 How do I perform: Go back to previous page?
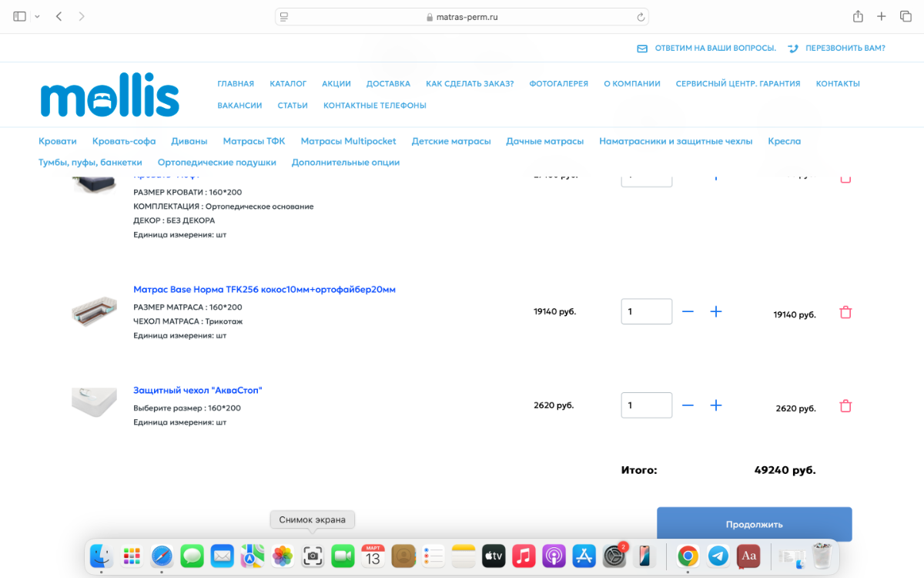[59, 16]
